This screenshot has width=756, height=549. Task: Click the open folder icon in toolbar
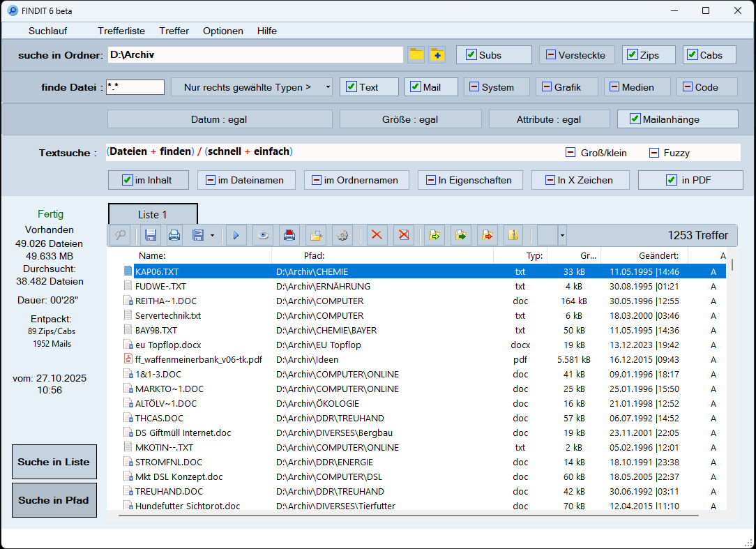[x=316, y=236]
